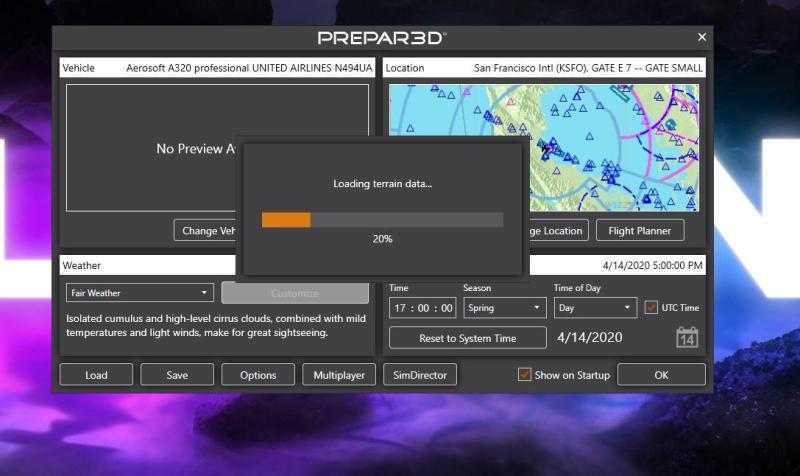Save the current scenario
Viewport: 800px width, 476px height.
point(177,375)
